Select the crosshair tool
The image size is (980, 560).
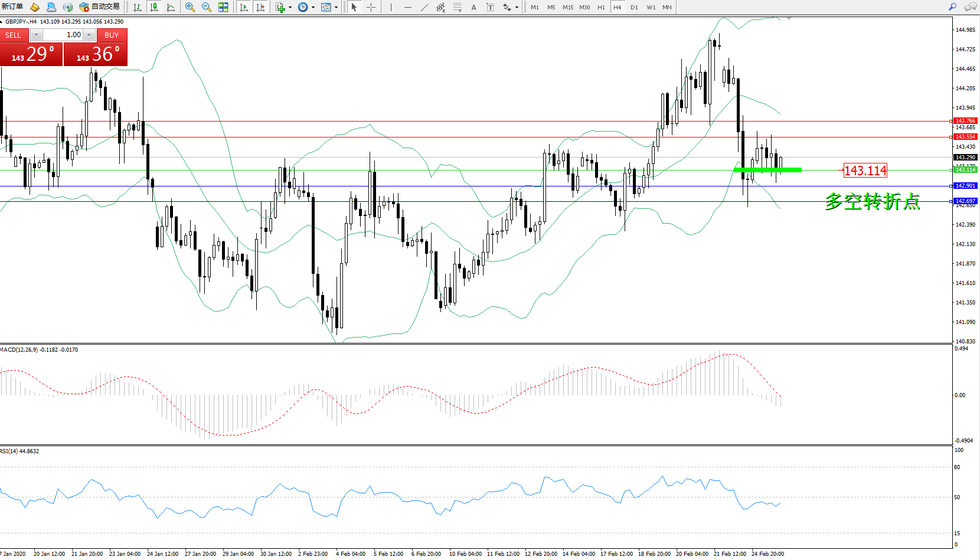(x=371, y=7)
